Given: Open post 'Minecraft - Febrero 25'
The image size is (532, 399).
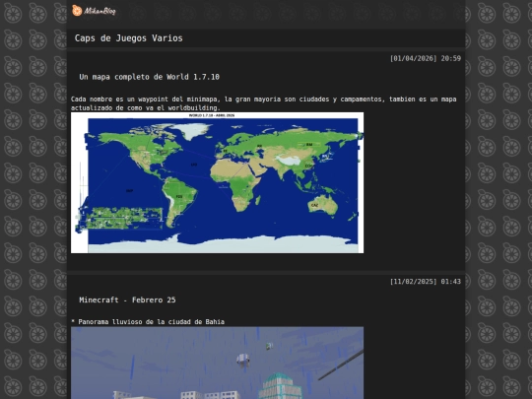Looking at the screenshot, I should [127, 299].
